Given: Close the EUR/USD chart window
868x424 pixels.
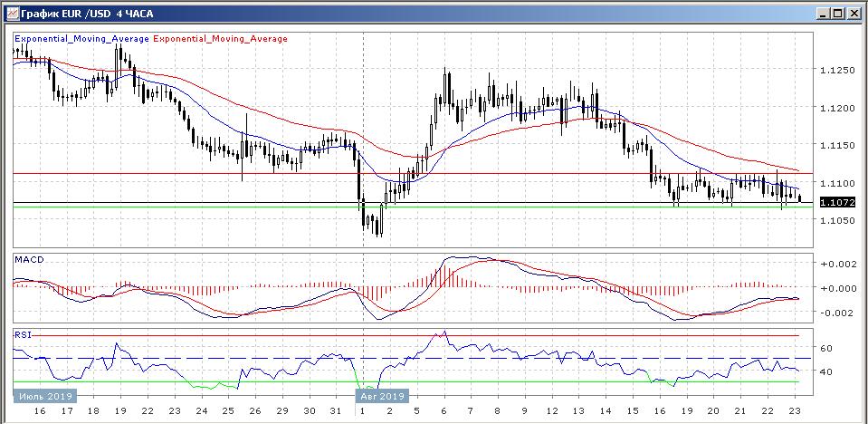Looking at the screenshot, I should [x=854, y=14].
